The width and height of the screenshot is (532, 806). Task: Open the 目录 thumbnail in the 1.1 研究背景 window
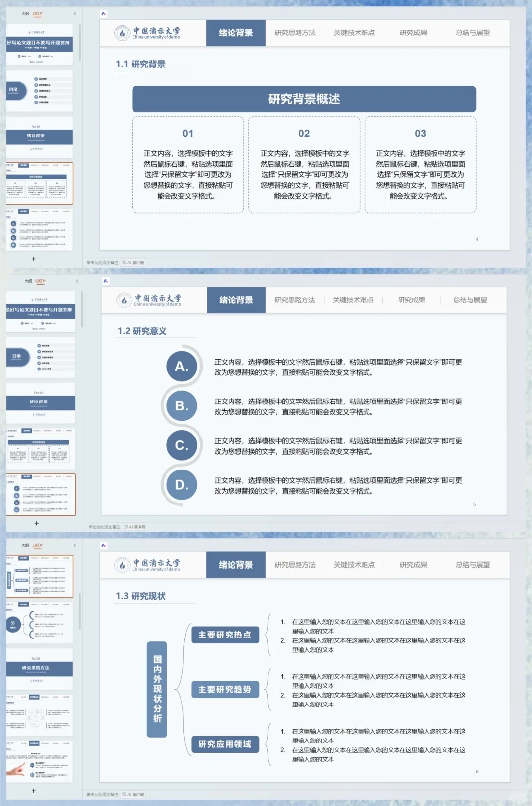39,91
